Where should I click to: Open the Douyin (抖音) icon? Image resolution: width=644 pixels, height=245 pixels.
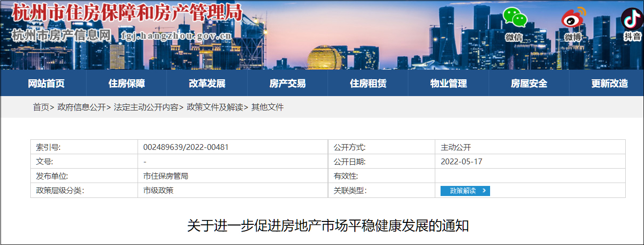pos(631,19)
